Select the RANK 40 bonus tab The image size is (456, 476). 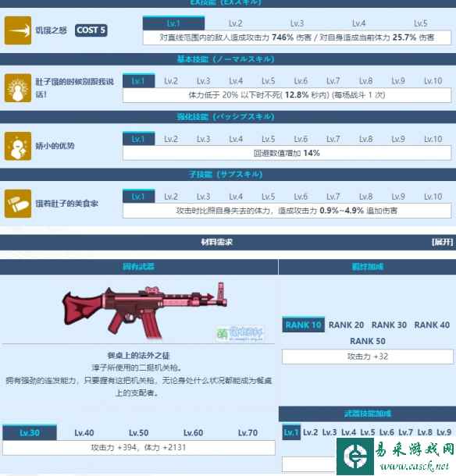432,325
